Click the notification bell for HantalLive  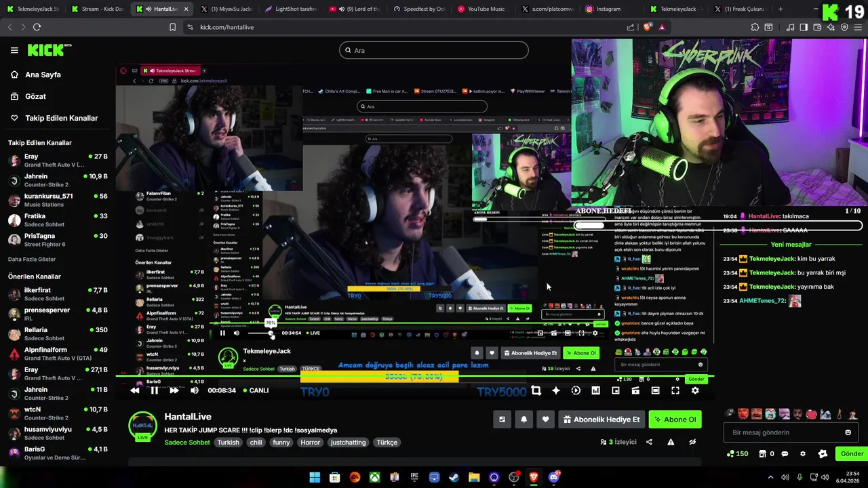click(x=524, y=420)
